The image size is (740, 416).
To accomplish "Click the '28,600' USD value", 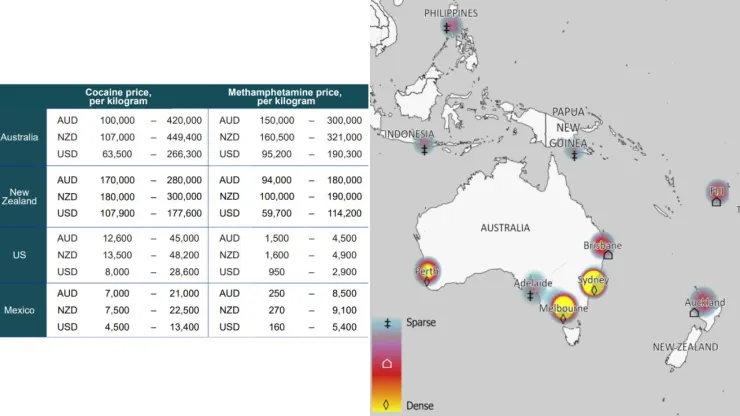I will point(185,272).
